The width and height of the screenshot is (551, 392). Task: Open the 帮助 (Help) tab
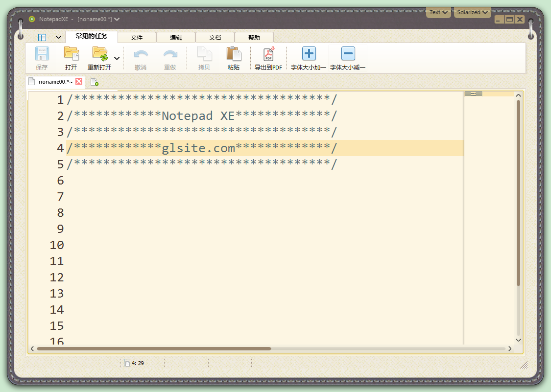(x=254, y=37)
